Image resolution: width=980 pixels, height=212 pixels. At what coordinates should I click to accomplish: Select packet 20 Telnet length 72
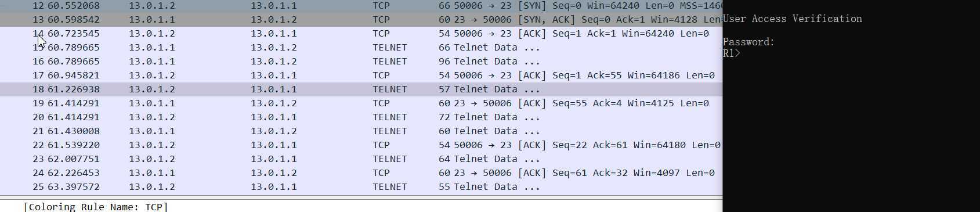pos(361,117)
